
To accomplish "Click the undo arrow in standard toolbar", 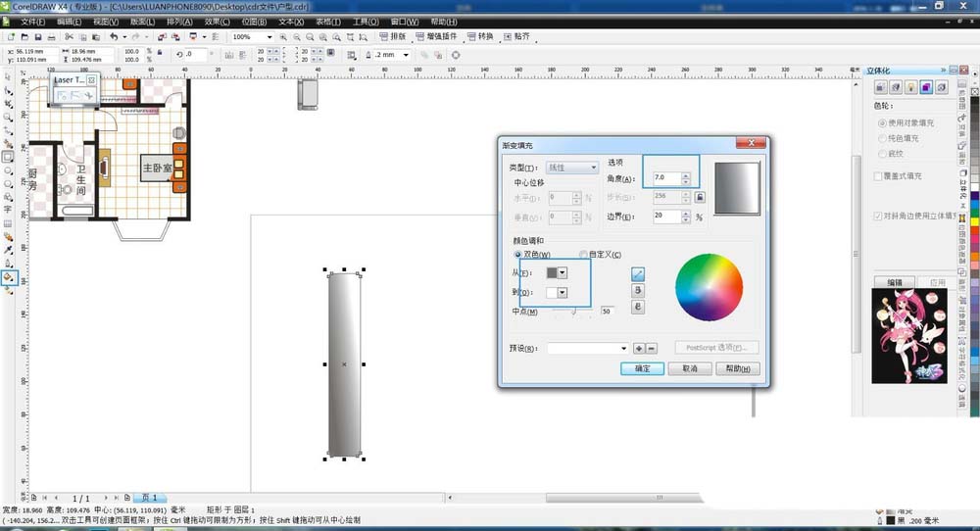I will 114,36.
